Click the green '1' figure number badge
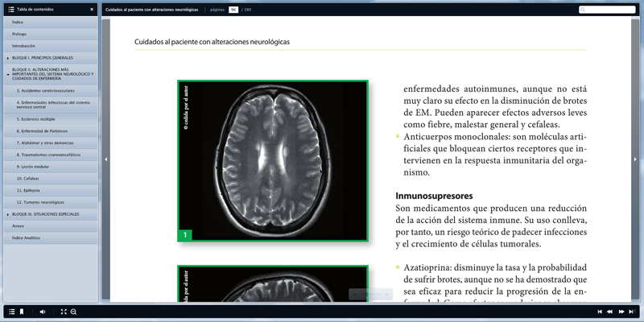The width and height of the screenshot is (644, 322). click(185, 235)
